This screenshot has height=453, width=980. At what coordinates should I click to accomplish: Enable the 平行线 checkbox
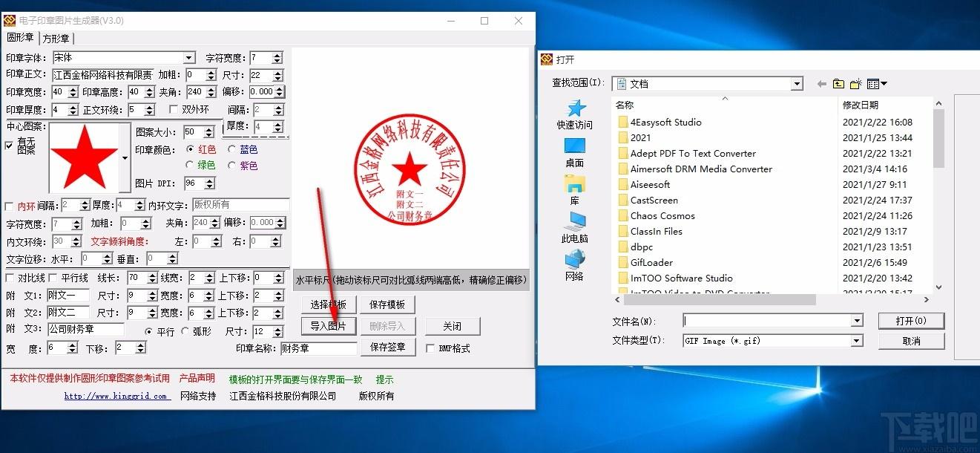(x=53, y=278)
